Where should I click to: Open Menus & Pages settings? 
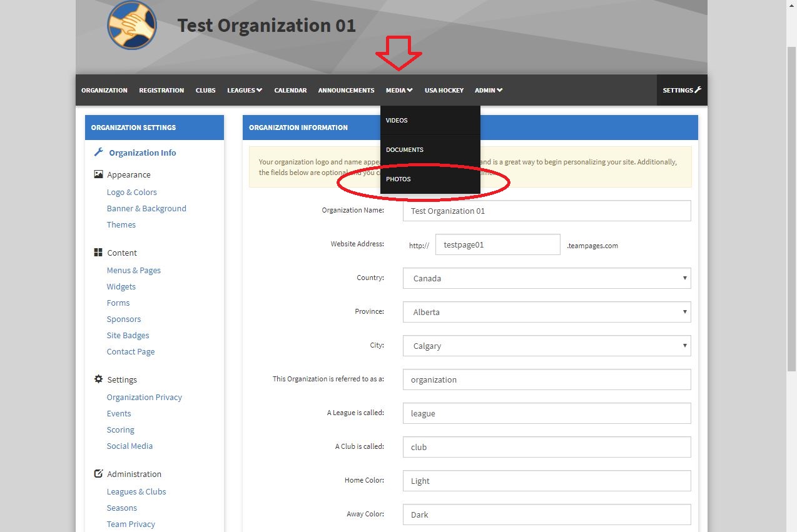[134, 270]
